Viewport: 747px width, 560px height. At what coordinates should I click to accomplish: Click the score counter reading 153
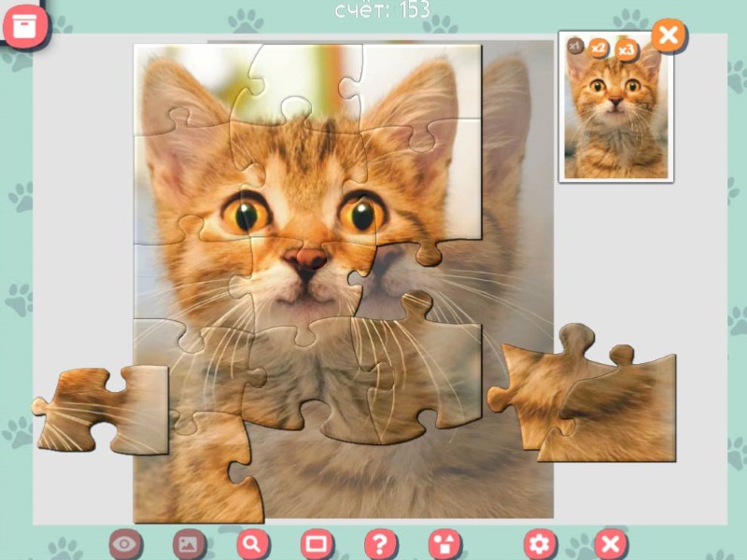click(x=382, y=9)
